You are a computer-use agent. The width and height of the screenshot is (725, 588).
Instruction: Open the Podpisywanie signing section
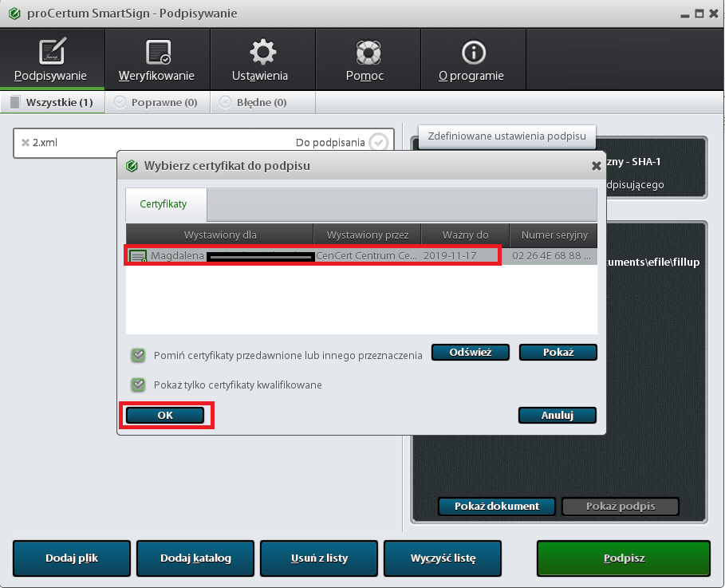53,59
